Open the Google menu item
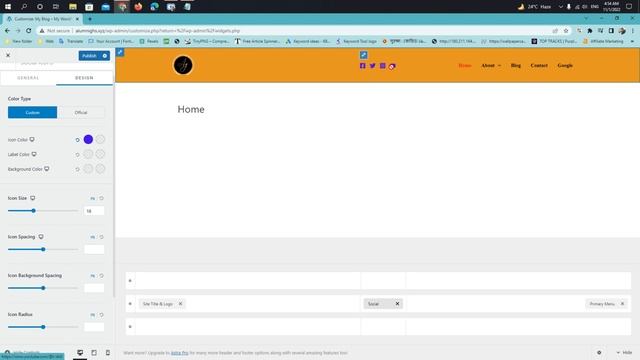 tap(565, 65)
